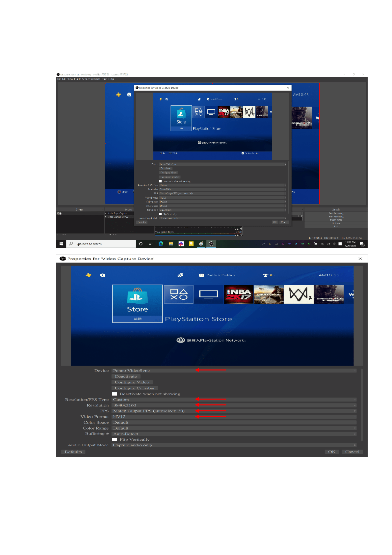Tick Flip Vertically in small OBS dialog
Image resolution: width=392 pixels, height=555 pixels.
pos(161,214)
